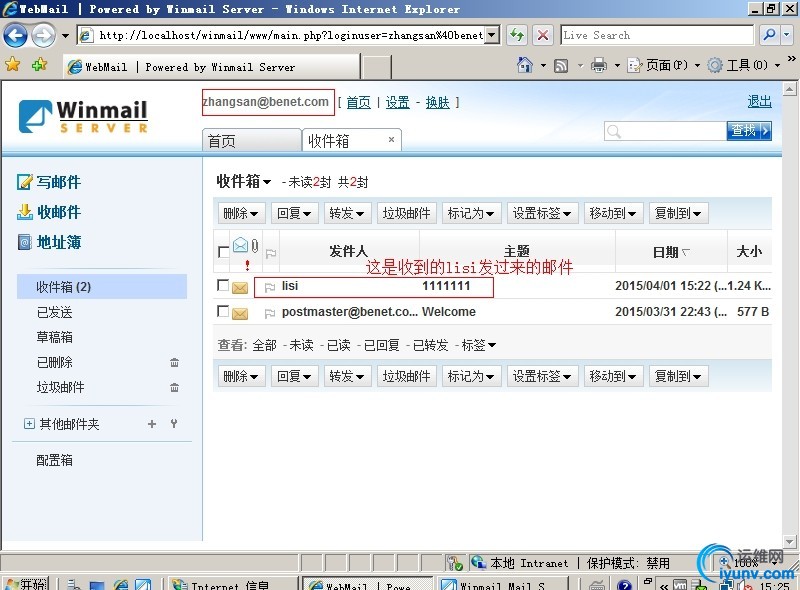Flag the lisi message
Image resolution: width=800 pixels, height=590 pixels.
click(270, 288)
